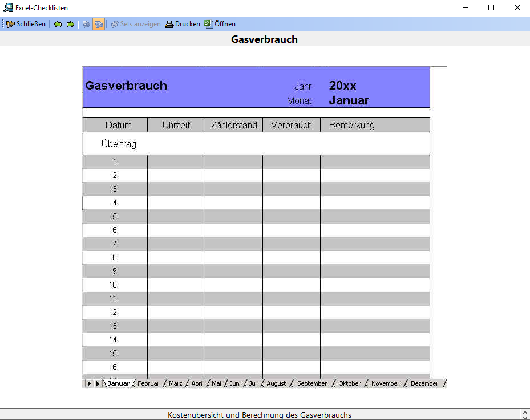Screen dimensions: 530x420
Task: Close the Excel-Checklisten window
Action: [x=517, y=7]
